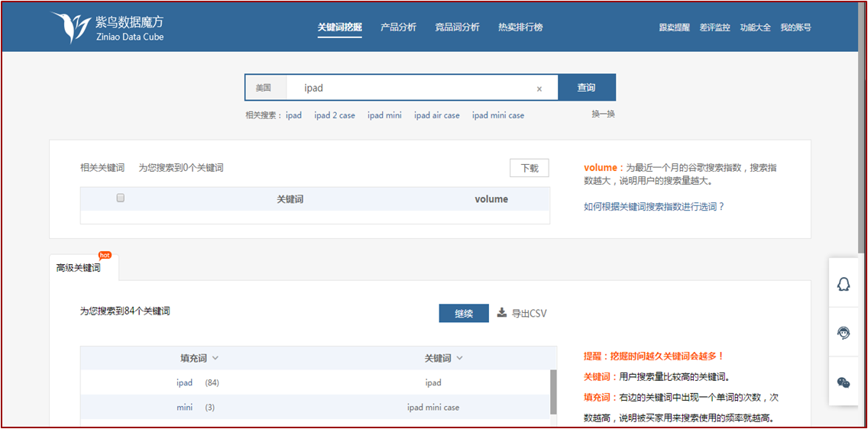Image resolution: width=868 pixels, height=429 pixels.
Task: Open the keyword selection help link
Action: pos(653,206)
